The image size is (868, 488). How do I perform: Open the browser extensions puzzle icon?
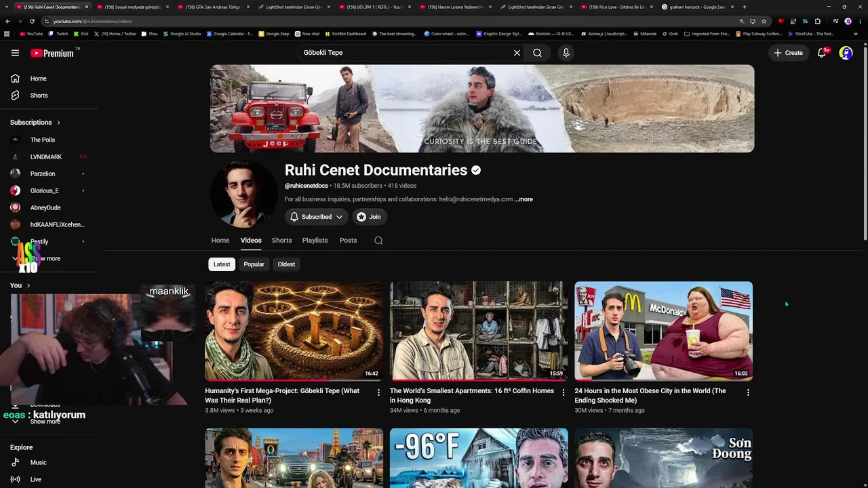pos(817,21)
